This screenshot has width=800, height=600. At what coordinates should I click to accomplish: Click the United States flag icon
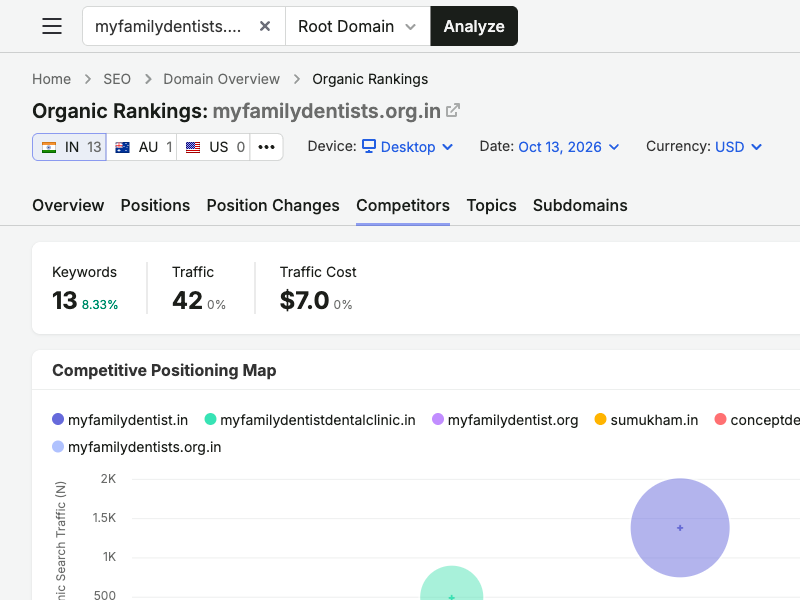point(193,147)
